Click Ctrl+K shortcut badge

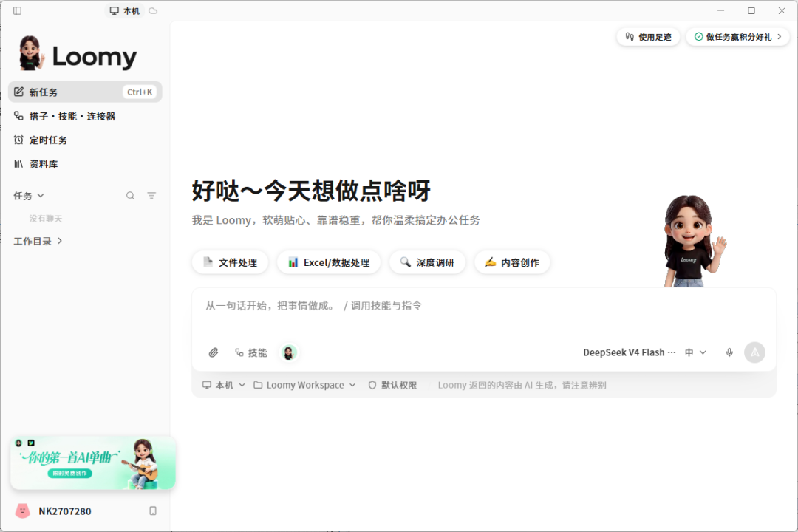(x=140, y=92)
